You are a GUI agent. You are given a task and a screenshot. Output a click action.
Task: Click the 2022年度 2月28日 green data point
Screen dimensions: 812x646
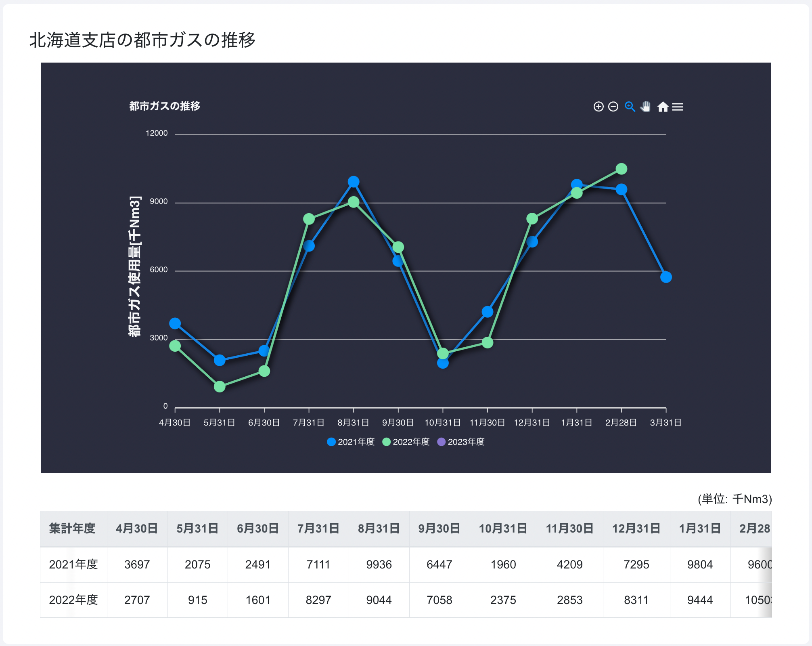(622, 169)
